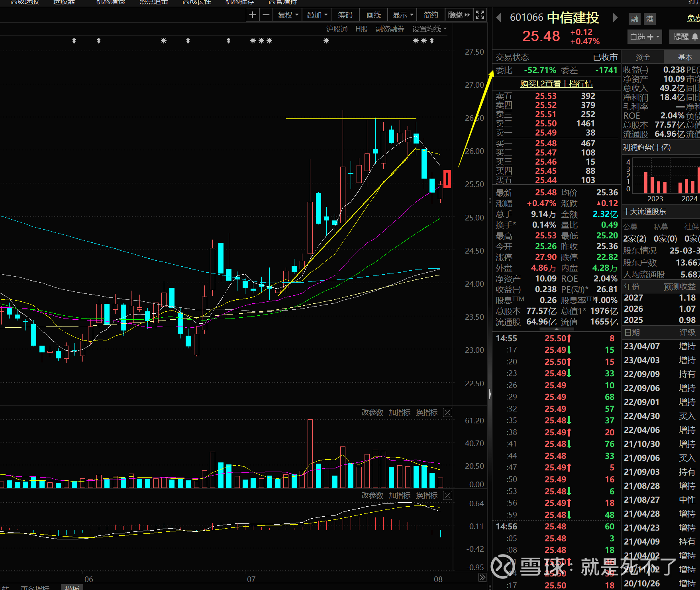Toggle 融资融券 margin data display
700x590 pixels.
coord(390,29)
